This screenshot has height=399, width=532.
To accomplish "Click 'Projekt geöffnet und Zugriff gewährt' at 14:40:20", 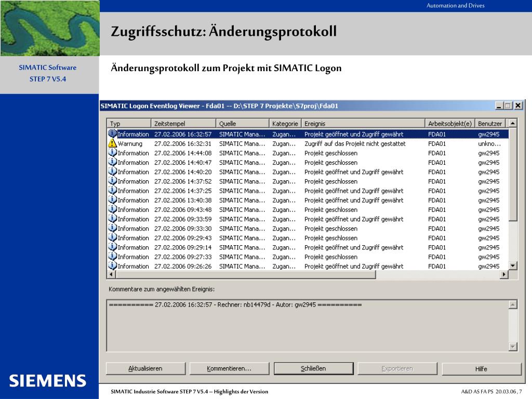I will coord(354,172).
